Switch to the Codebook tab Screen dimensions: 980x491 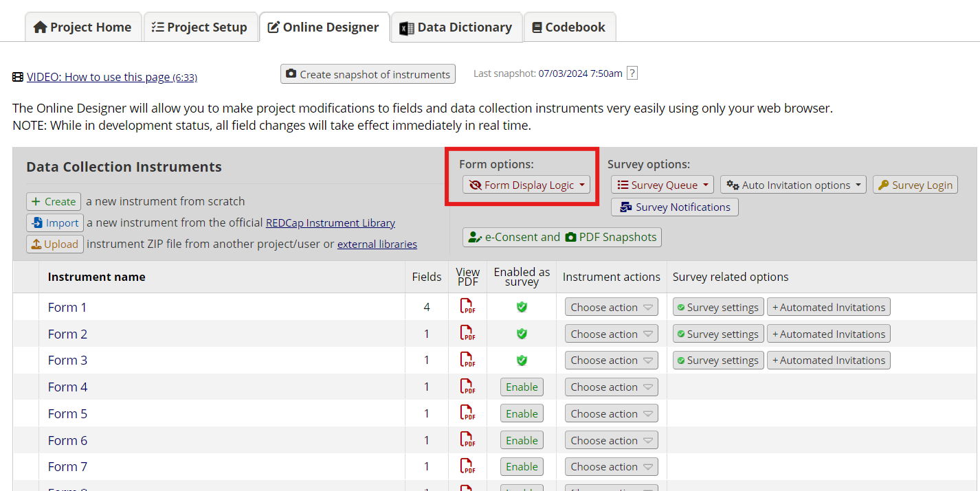[x=569, y=27]
